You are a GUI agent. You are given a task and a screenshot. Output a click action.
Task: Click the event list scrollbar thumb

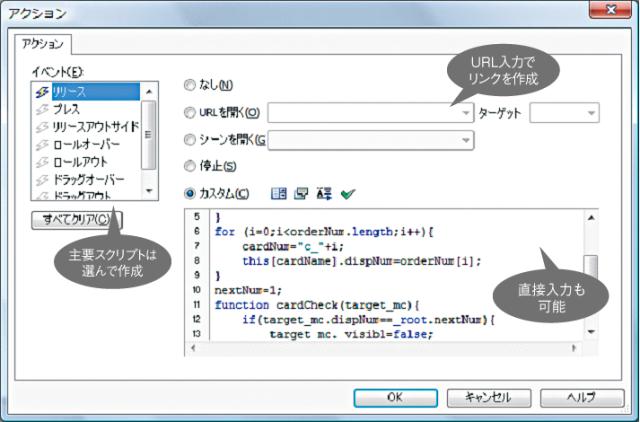click(149, 135)
